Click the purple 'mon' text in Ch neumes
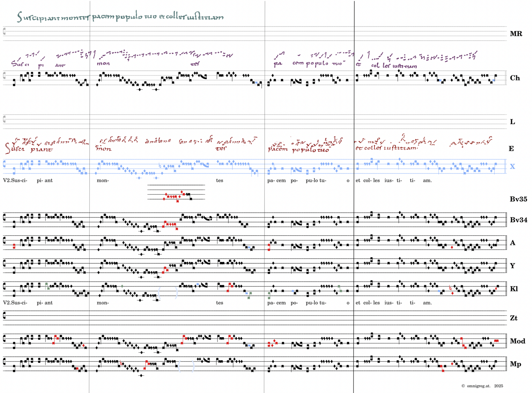The width and height of the screenshot is (532, 393). [x=103, y=63]
